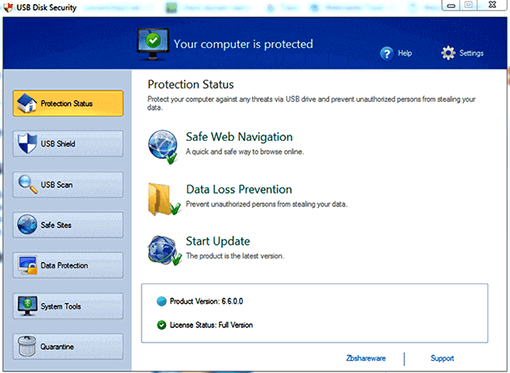Click the Help label in header

[x=405, y=53]
